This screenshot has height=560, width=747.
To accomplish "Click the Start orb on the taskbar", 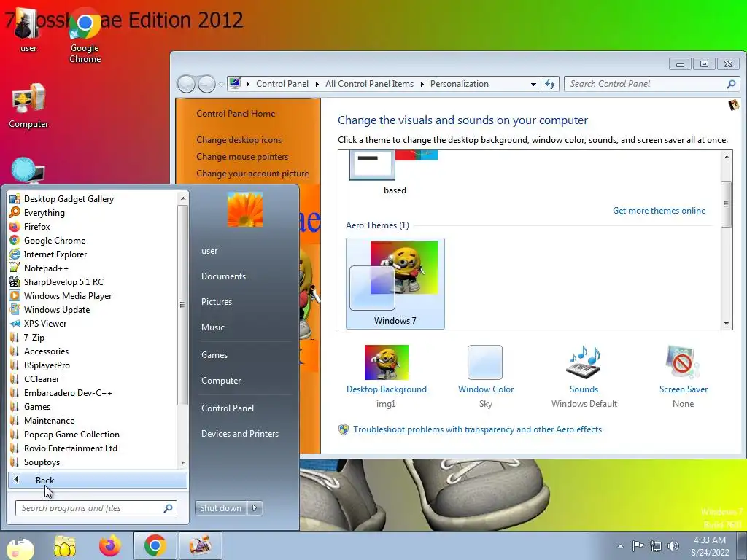I will pyautogui.click(x=20, y=547).
